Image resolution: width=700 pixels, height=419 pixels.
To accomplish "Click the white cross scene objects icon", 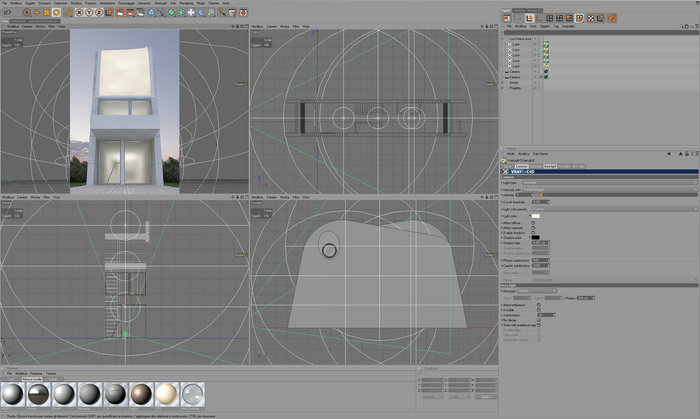I will (x=191, y=12).
